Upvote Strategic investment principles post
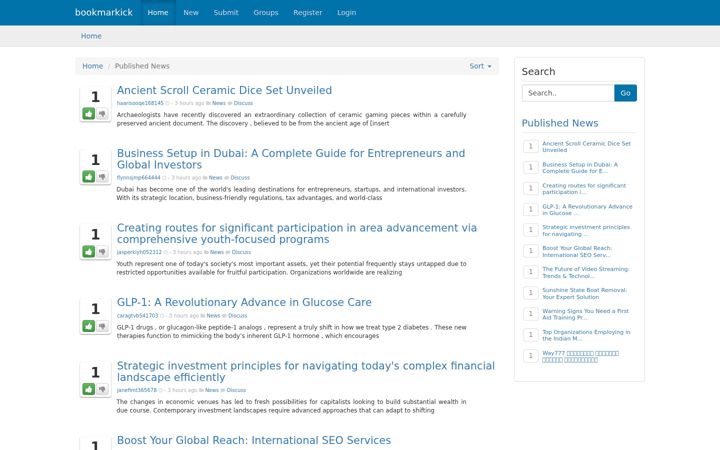Screen dimensions: 720x450 [x=89, y=389]
